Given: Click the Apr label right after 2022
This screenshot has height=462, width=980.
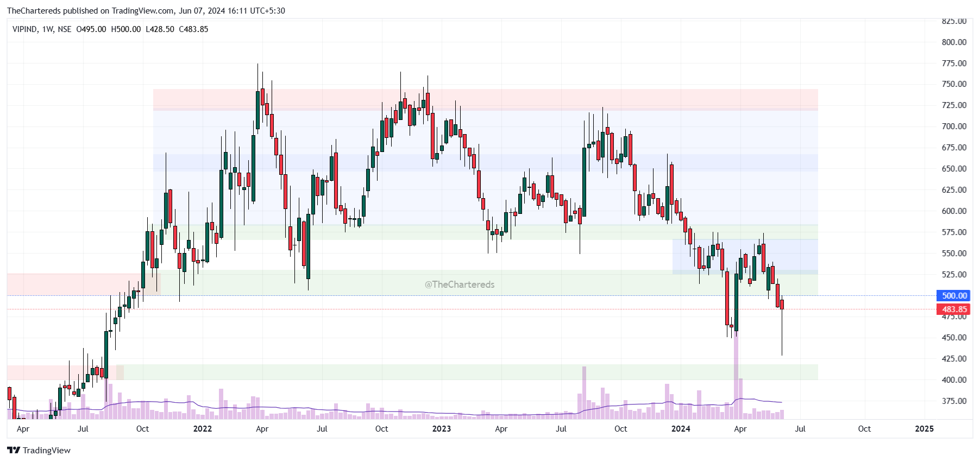Looking at the screenshot, I should (262, 429).
